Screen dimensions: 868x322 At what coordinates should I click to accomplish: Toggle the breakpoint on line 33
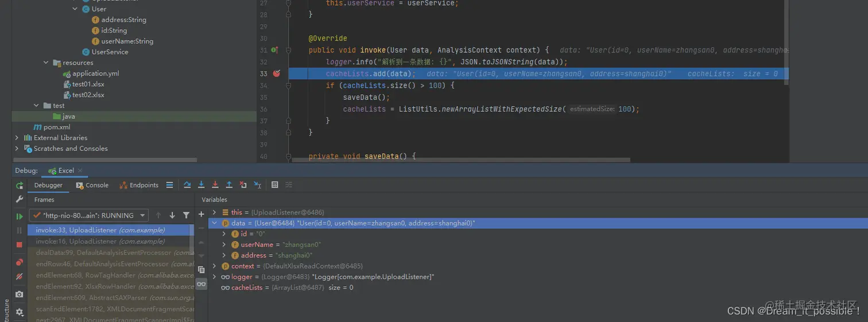click(277, 73)
